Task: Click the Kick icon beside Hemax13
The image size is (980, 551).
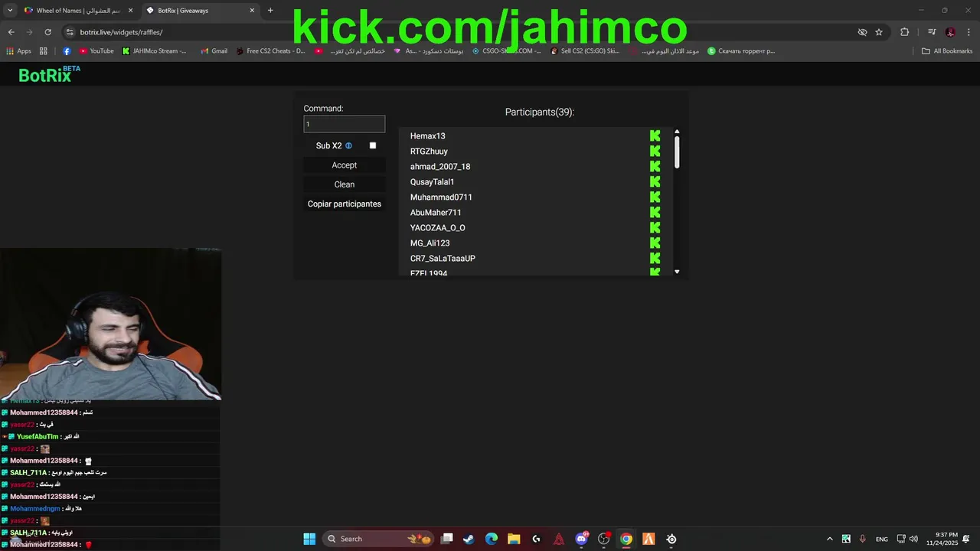Action: [655, 136]
